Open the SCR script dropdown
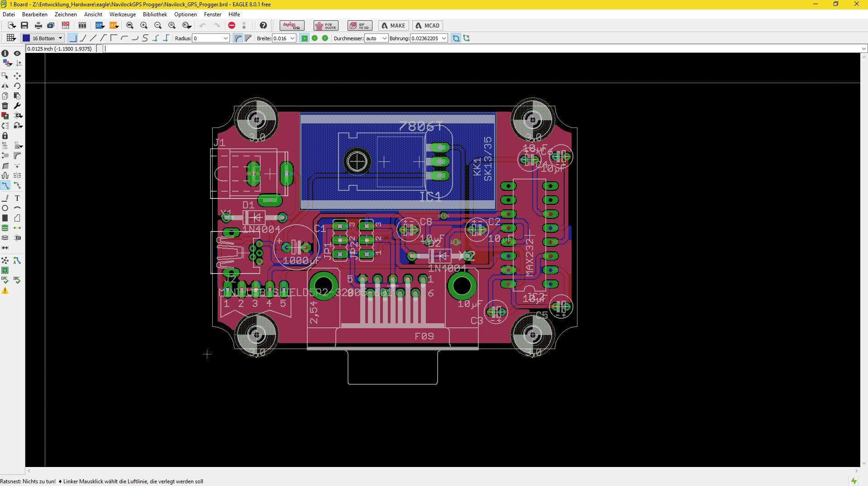868x486 pixels. click(x=100, y=26)
